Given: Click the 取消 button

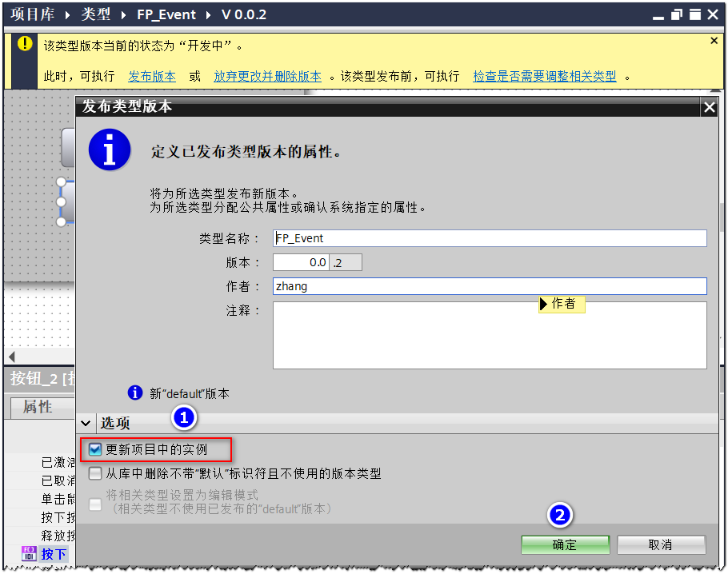Looking at the screenshot, I should point(660,544).
